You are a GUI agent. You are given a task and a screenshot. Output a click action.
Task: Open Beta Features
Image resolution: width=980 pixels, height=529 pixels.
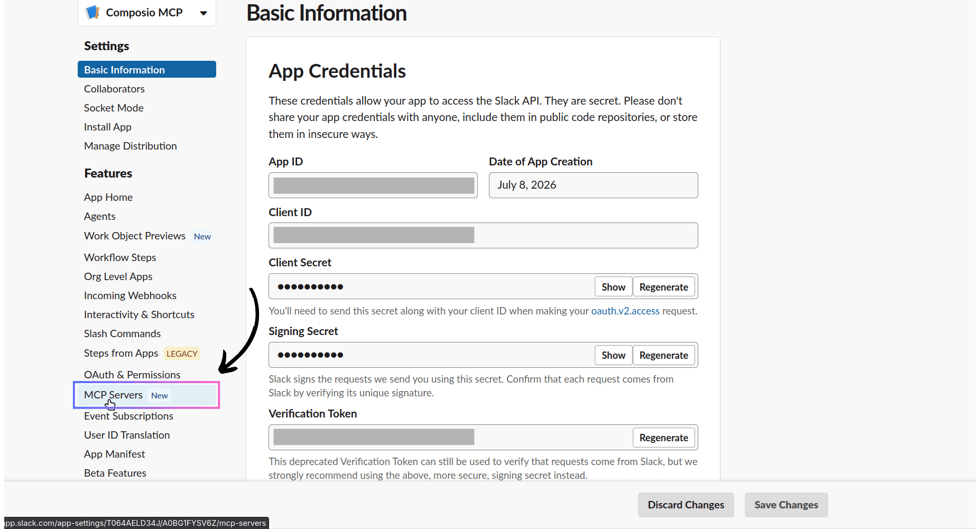click(x=115, y=473)
